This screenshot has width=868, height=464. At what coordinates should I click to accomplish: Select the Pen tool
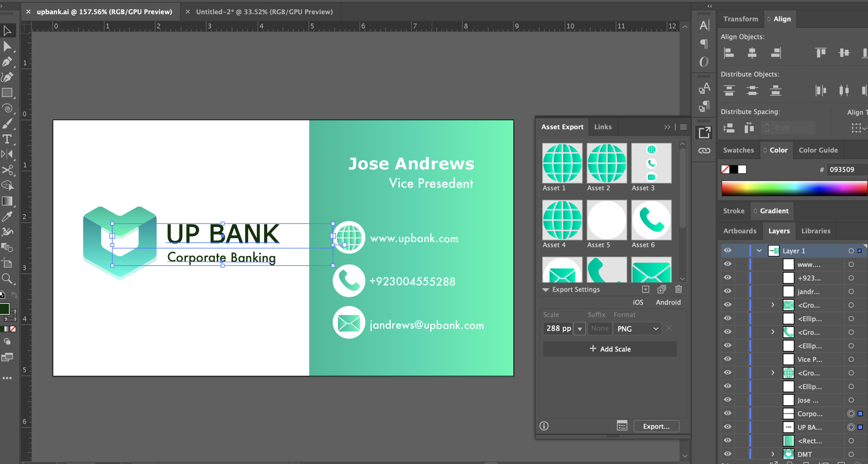point(7,62)
